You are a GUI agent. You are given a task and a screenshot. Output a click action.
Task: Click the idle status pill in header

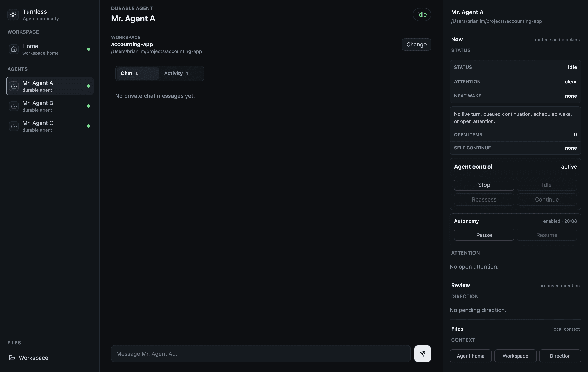tap(422, 15)
